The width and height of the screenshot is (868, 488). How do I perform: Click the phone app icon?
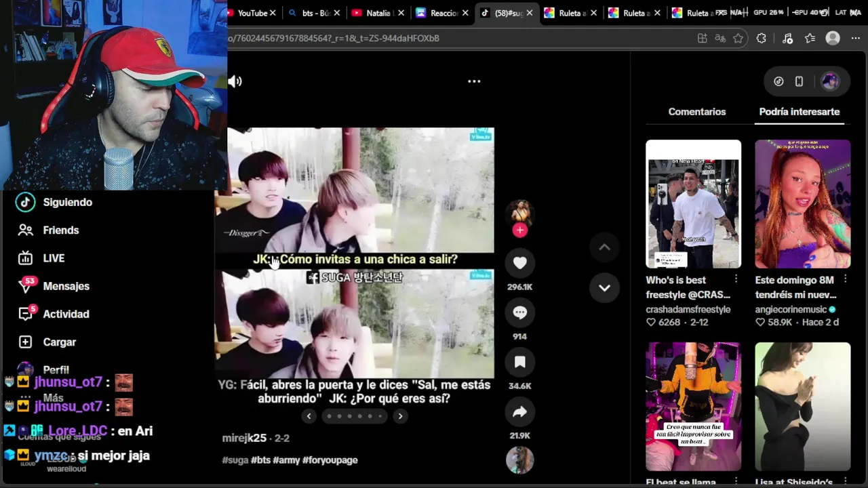coord(799,81)
